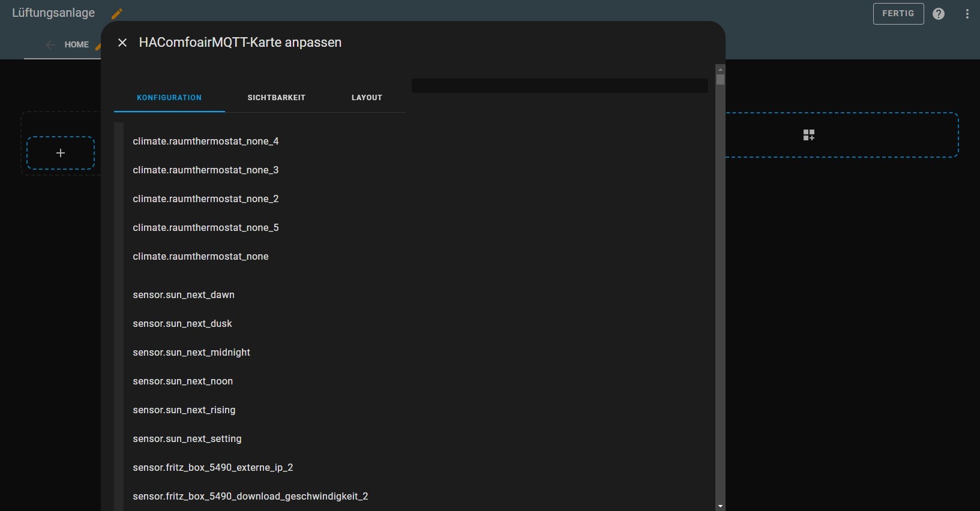The width and height of the screenshot is (980, 511).
Task: Close the HAComfoairMQTT card dialog
Action: (x=122, y=43)
